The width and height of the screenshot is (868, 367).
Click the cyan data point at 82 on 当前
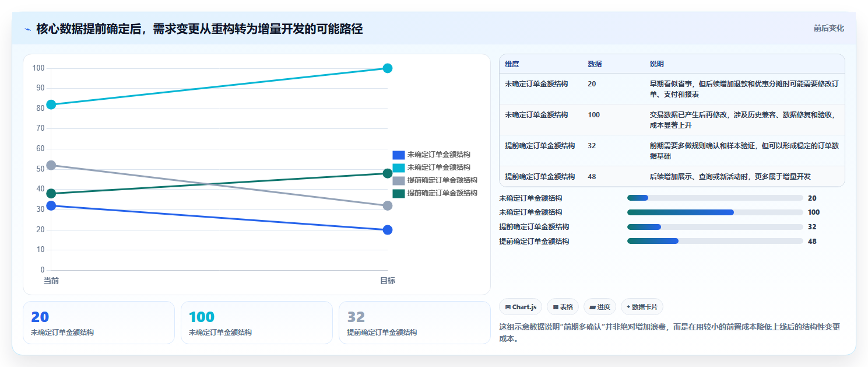click(x=51, y=104)
